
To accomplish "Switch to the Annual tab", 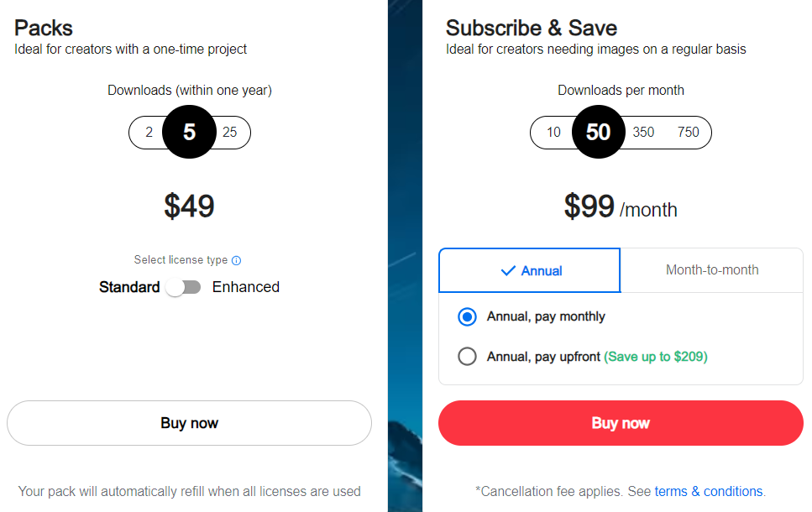I will click(529, 270).
